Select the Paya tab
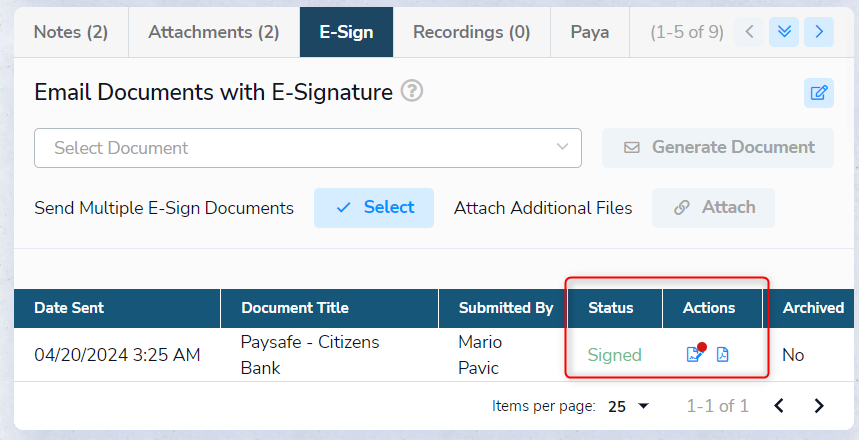 tap(590, 32)
